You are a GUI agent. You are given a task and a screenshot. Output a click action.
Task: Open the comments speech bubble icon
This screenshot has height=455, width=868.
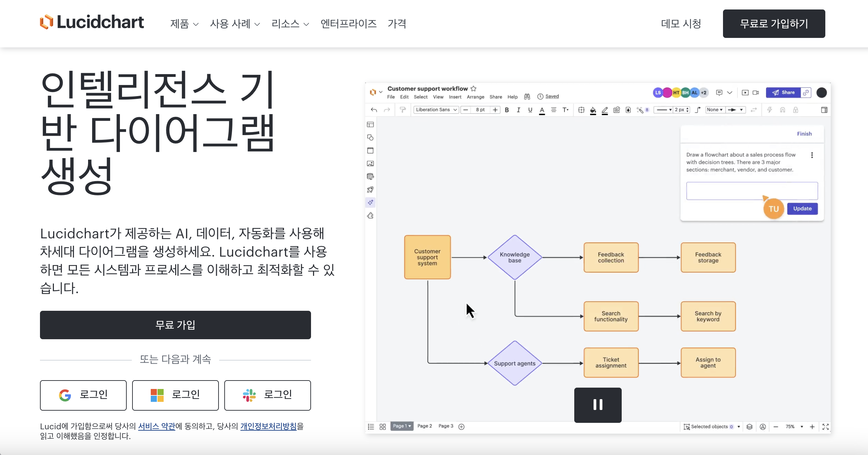[x=719, y=92]
